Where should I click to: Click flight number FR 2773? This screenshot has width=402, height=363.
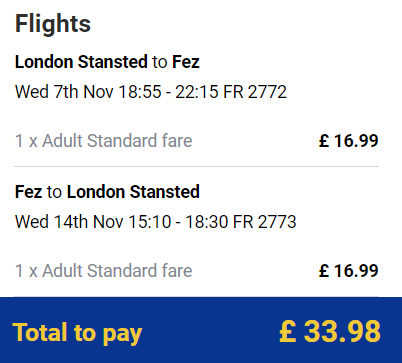pos(265,222)
